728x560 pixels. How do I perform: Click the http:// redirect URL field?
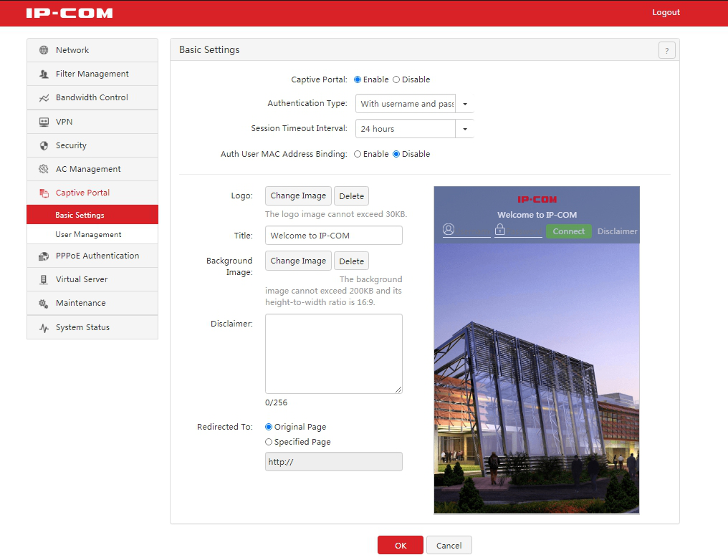(x=334, y=462)
